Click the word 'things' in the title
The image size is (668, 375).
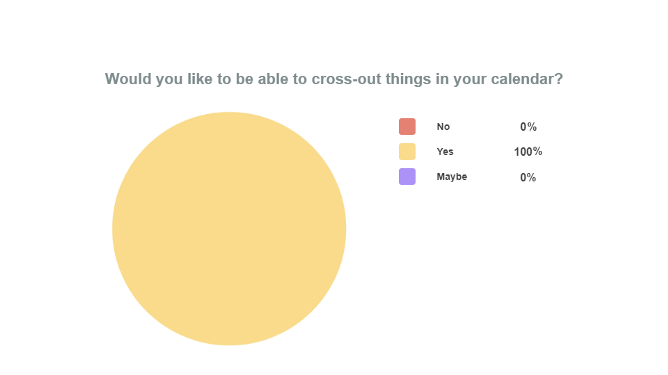tap(408, 79)
